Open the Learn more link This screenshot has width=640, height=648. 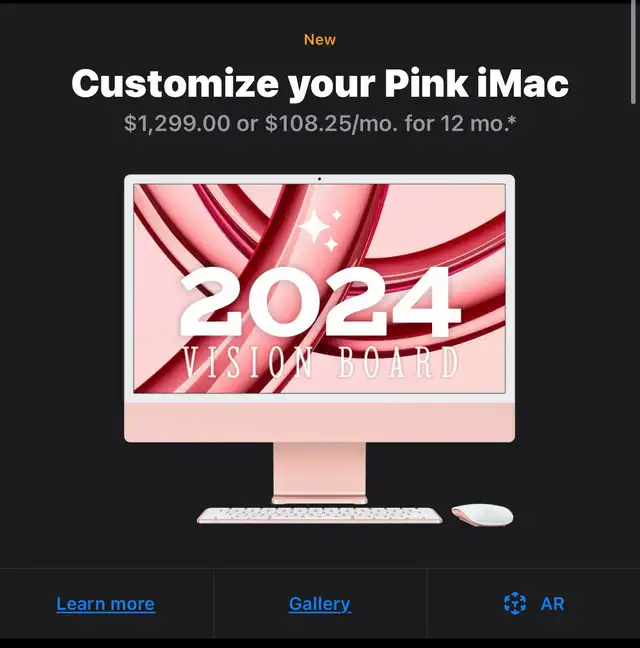(106, 604)
